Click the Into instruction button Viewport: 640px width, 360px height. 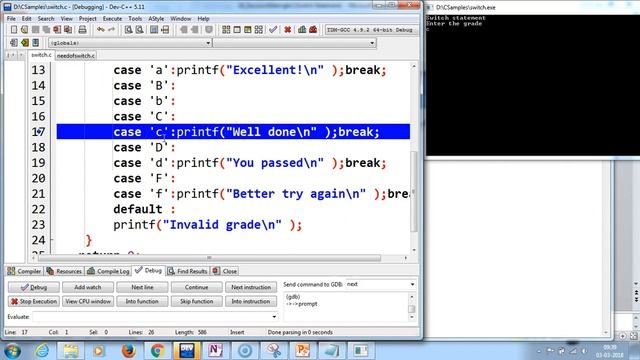pos(251,301)
